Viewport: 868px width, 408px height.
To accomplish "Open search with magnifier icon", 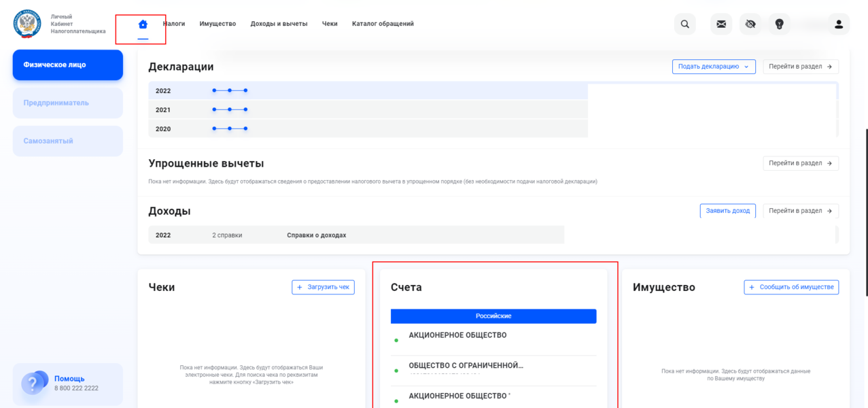I will pos(684,24).
